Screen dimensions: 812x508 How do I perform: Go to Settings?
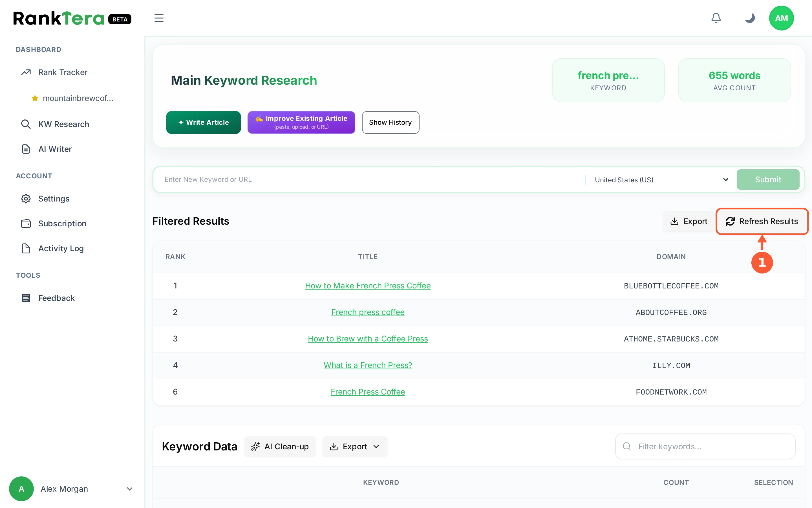click(x=54, y=199)
